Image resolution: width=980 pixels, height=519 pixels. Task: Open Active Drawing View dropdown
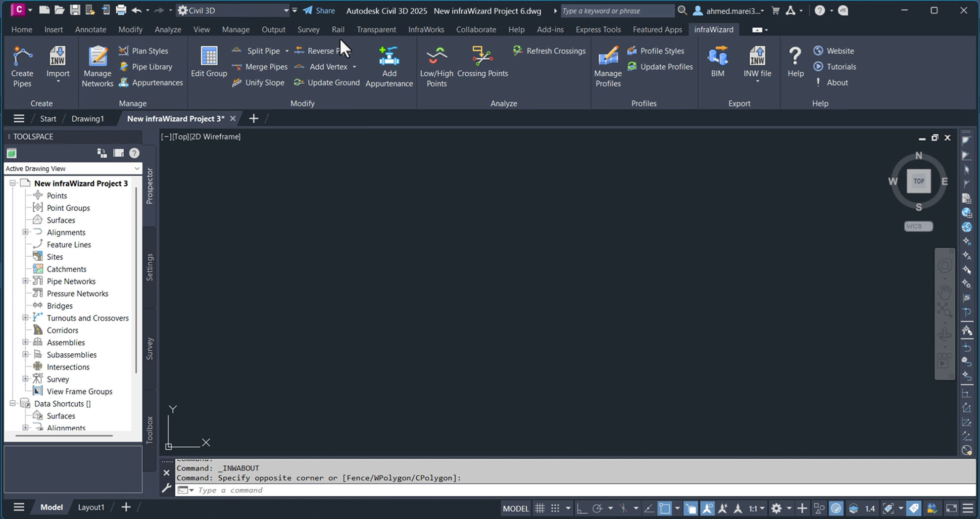[x=73, y=168]
